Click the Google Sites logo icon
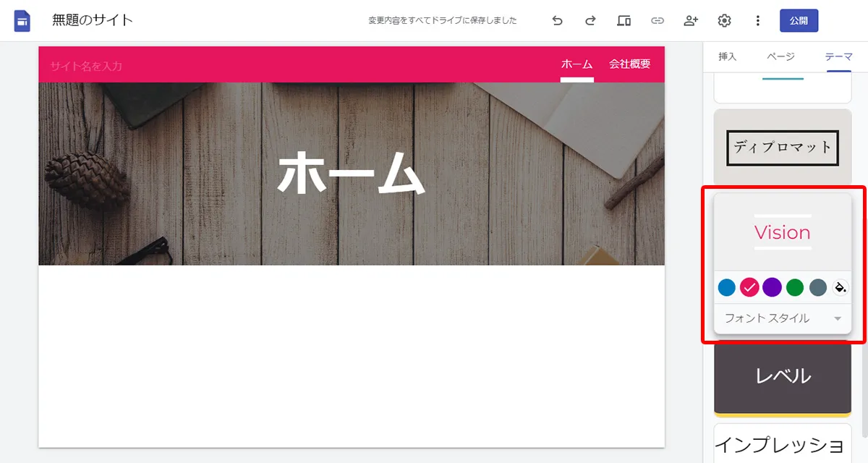The height and width of the screenshot is (463, 868). tap(22, 20)
